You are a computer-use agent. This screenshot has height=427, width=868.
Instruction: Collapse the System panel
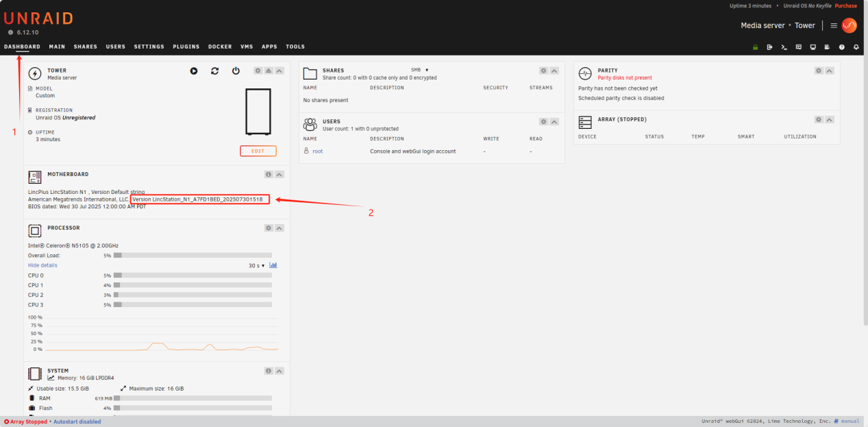pos(280,371)
